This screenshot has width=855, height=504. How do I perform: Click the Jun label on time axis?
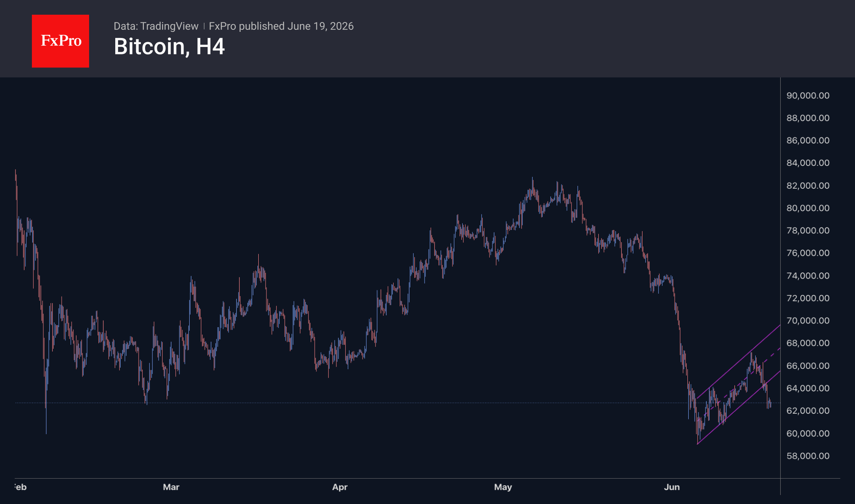coord(671,487)
